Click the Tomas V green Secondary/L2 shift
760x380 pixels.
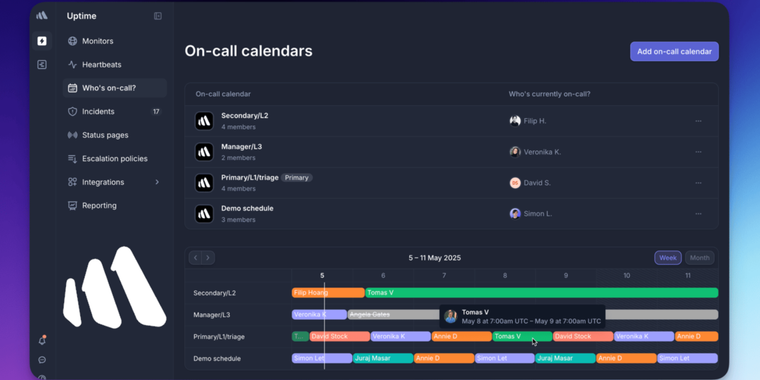coord(542,293)
